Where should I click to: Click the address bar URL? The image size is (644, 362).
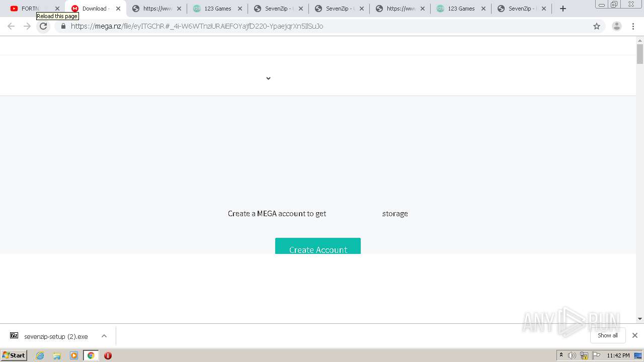coord(197,26)
